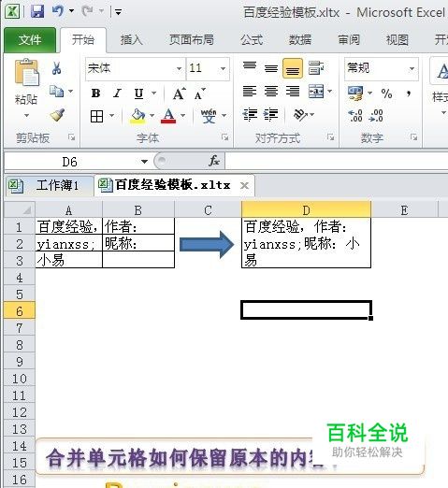The image size is (448, 488).
Task: Toggle Bold formatting
Action: pyautogui.click(x=96, y=93)
